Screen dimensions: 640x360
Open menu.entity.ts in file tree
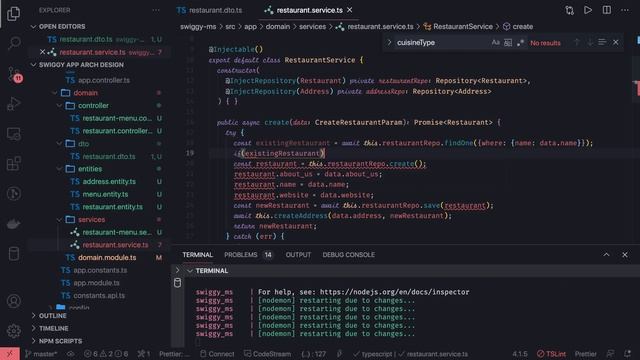pos(105,194)
